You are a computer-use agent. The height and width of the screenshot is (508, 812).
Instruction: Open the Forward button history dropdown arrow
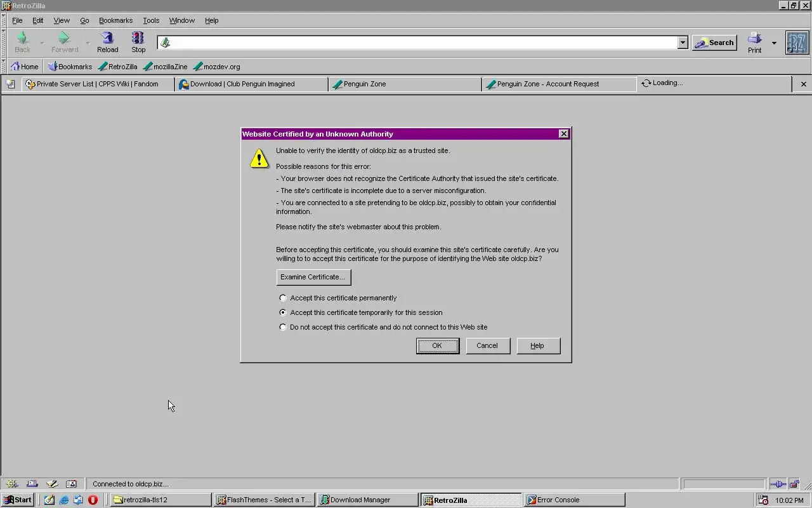pyautogui.click(x=88, y=43)
